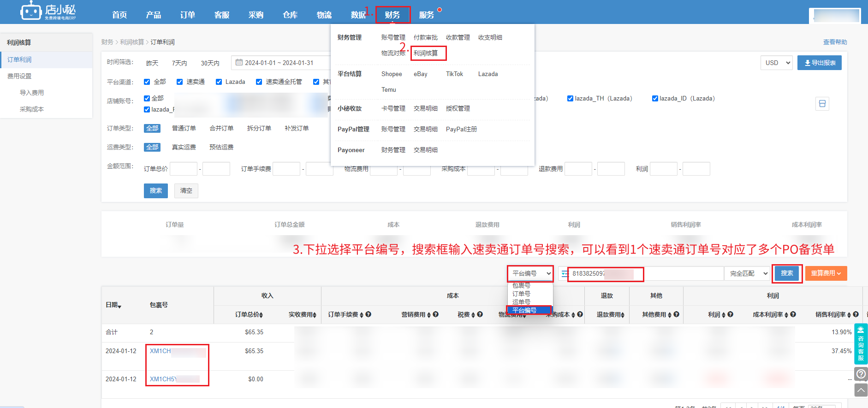Sort by 营销费用 using its sort arrows
Viewport: 868px width, 408px height.
tap(429, 315)
